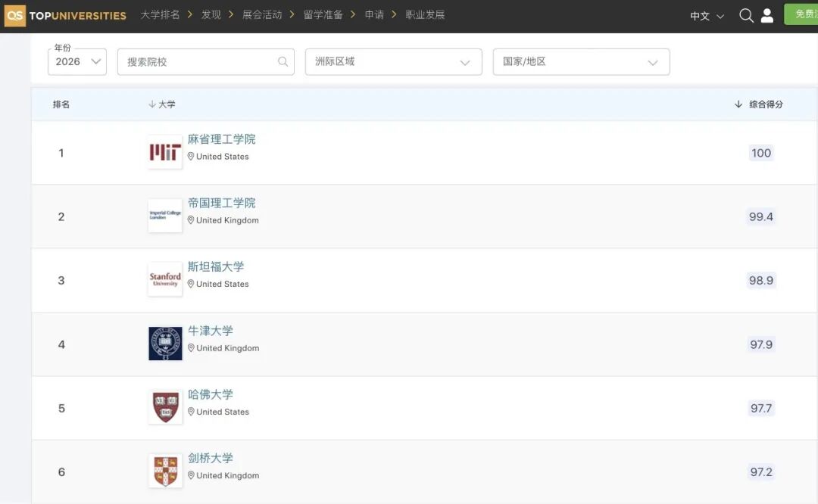Screen dimensions: 818x504
Task: Click location pin next to MIT's United States
Action: pyautogui.click(x=191, y=157)
